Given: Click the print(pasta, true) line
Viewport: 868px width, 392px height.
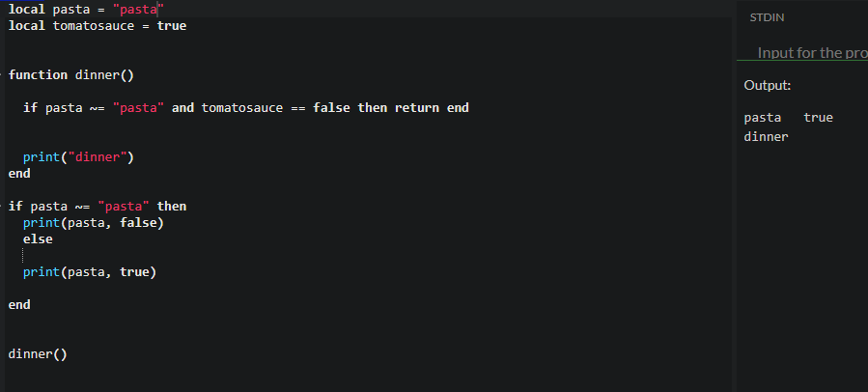Looking at the screenshot, I should (x=89, y=272).
